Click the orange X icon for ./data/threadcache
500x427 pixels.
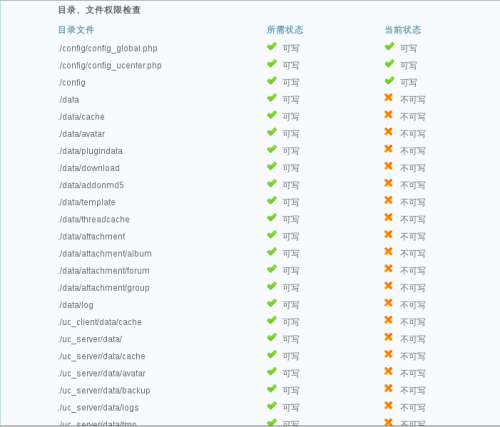(388, 217)
